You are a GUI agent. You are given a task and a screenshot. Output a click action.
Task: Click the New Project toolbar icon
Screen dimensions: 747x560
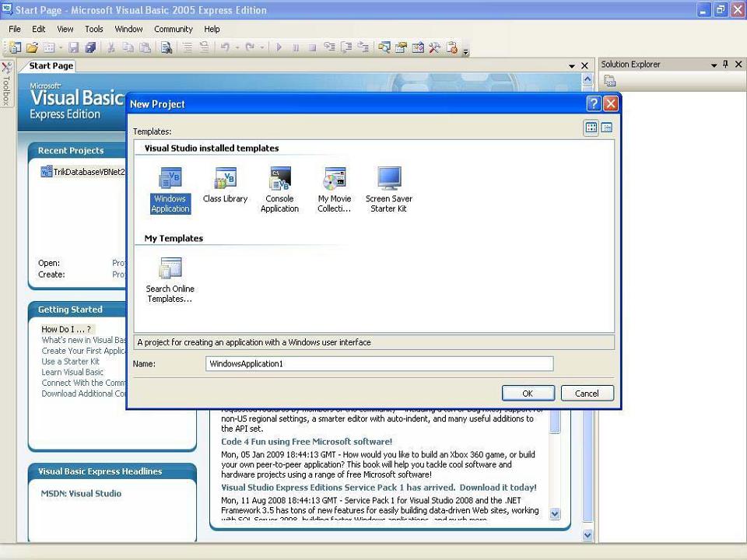15,47
